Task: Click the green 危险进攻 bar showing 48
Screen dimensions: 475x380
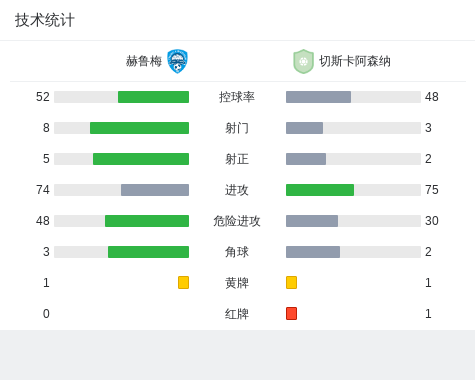Action: pyautogui.click(x=147, y=221)
